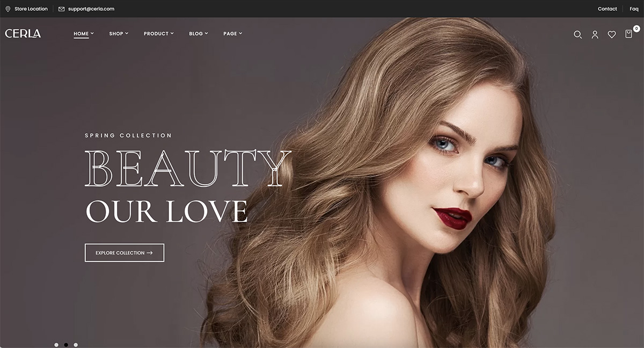
Task: Open the search icon in header
Action: coord(577,34)
